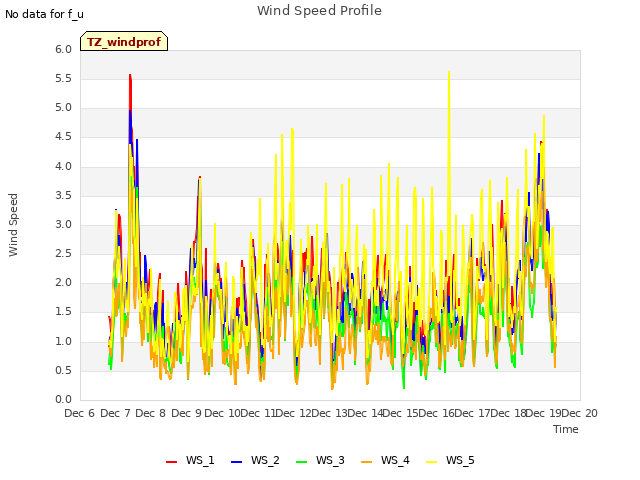Click the red WS_1 legend swatch

171,462
